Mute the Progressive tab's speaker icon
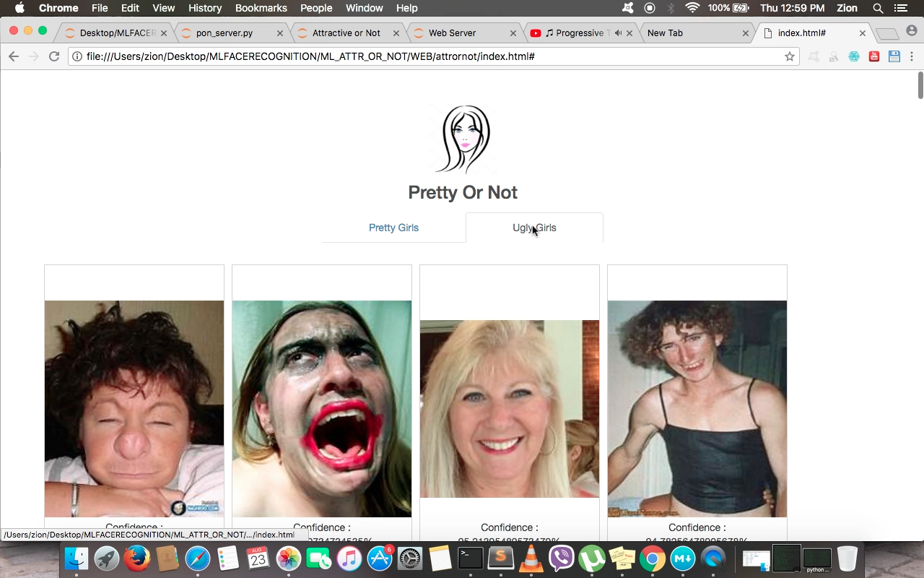The width and height of the screenshot is (924, 578). (x=618, y=33)
